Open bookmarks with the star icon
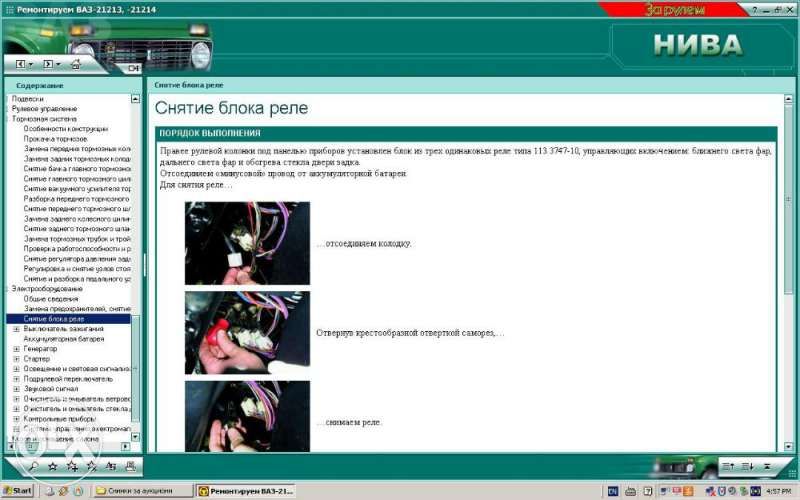 pyautogui.click(x=53, y=466)
